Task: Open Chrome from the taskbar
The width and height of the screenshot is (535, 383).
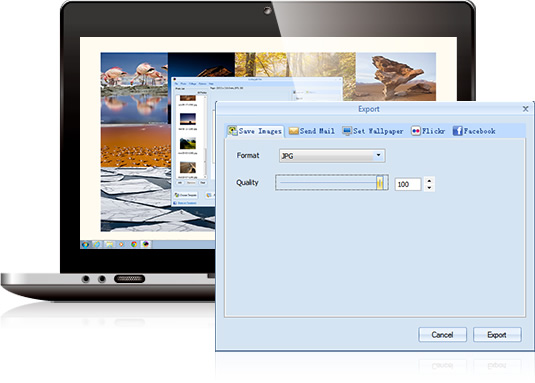Action: click(x=134, y=244)
